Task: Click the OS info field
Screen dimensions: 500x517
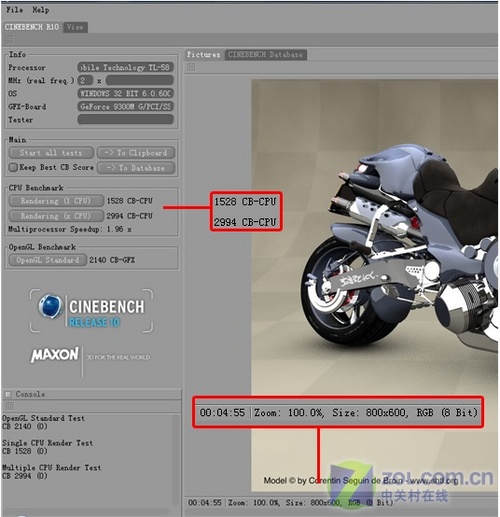Action: pyautogui.click(x=126, y=93)
